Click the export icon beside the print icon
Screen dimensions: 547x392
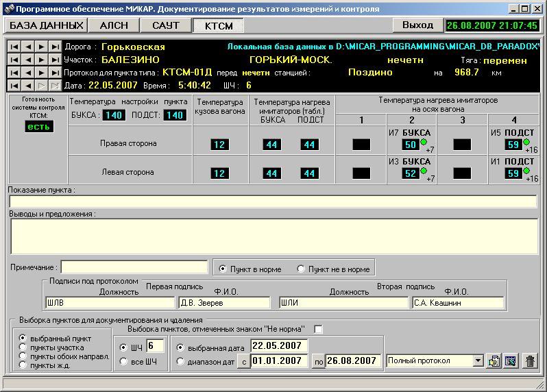(510, 360)
